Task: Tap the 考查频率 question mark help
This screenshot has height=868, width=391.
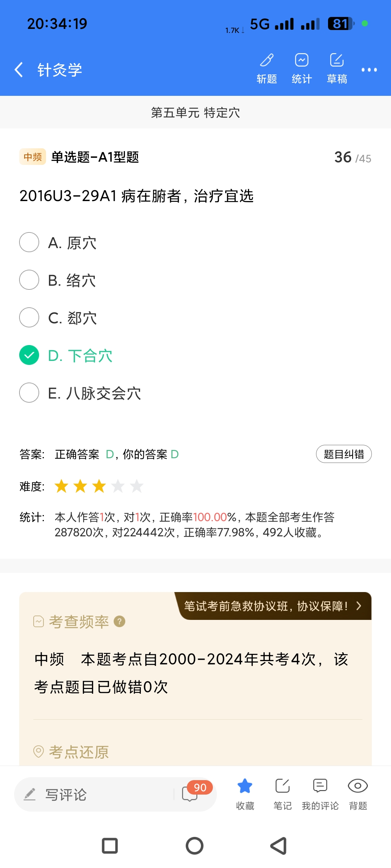Action: [x=119, y=621]
